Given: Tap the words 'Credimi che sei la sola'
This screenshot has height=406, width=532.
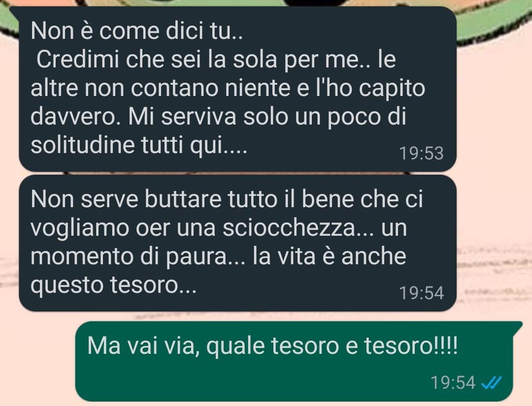Looking at the screenshot, I should coord(157,60).
